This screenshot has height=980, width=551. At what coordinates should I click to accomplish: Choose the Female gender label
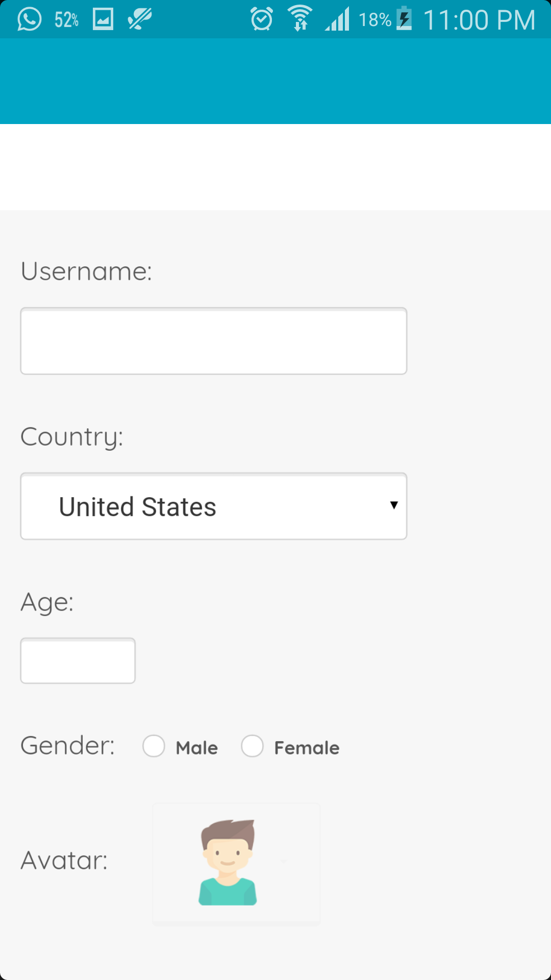point(307,748)
